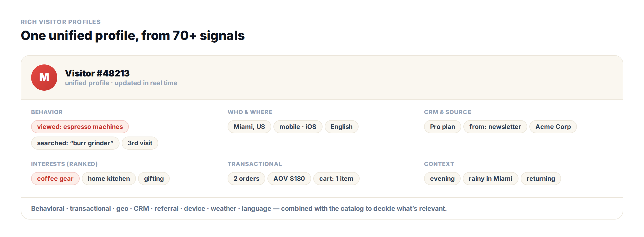
Task: Select the 'English' language chip
Action: pyautogui.click(x=342, y=127)
